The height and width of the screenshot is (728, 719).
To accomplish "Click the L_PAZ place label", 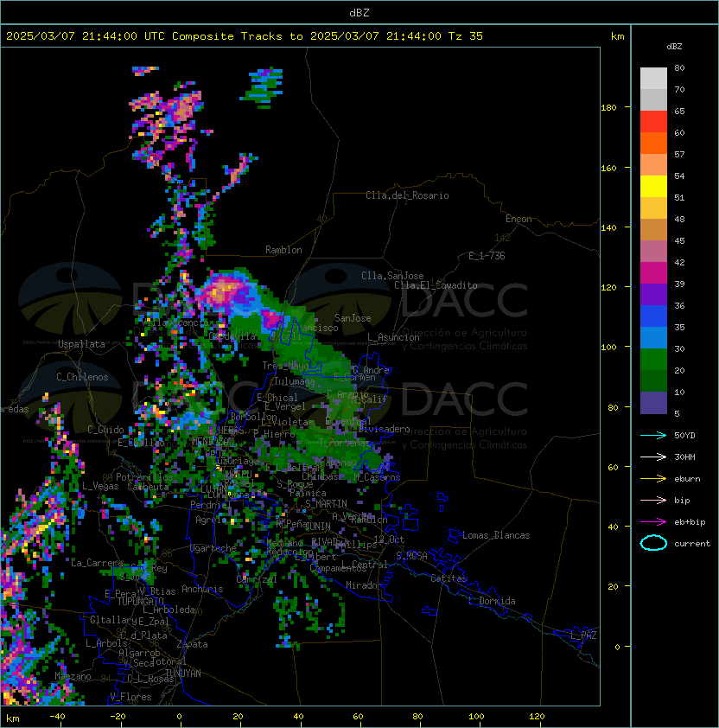I will tap(583, 635).
